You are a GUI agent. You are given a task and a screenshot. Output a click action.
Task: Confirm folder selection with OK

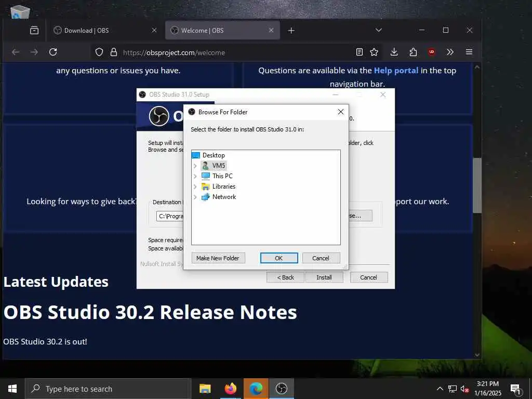pyautogui.click(x=279, y=258)
